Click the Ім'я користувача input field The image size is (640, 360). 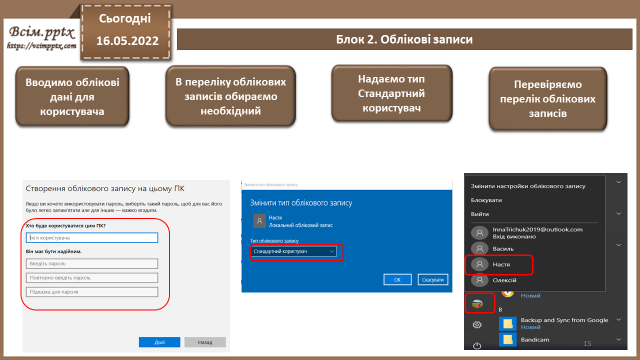[92, 238]
